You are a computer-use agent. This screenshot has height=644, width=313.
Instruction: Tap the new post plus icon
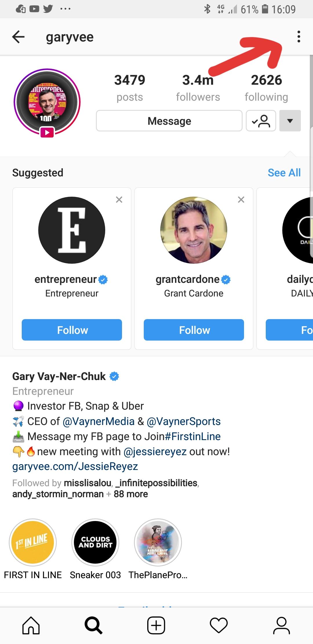click(156, 625)
